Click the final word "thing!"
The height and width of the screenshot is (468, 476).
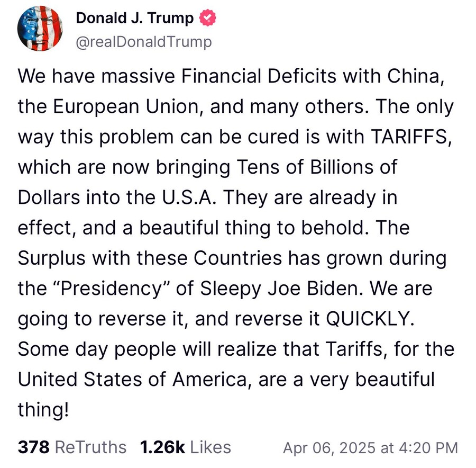[x=43, y=410]
